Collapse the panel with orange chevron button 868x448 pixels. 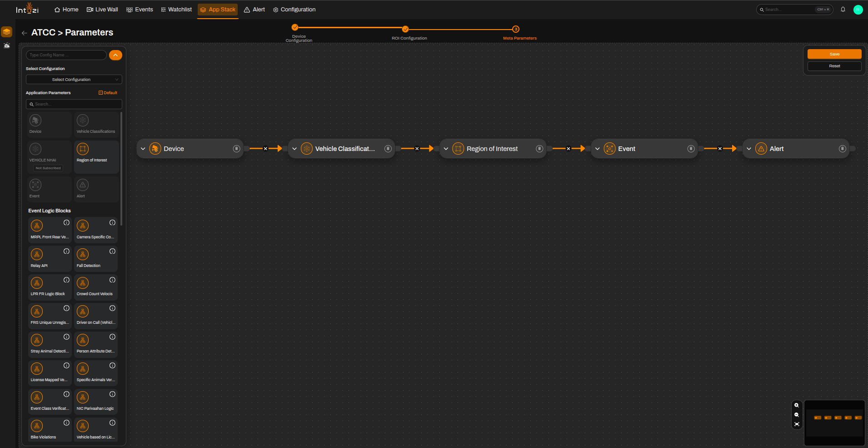[115, 55]
